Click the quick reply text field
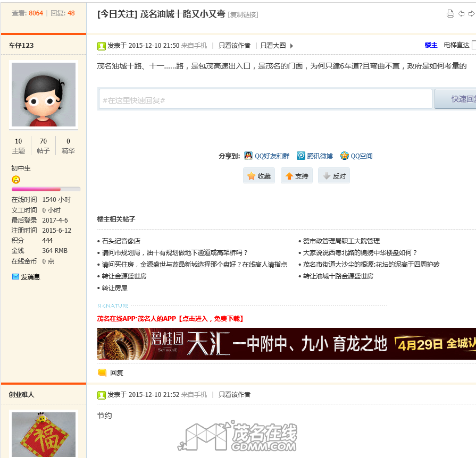The width and height of the screenshot is (476, 458). pos(265,99)
